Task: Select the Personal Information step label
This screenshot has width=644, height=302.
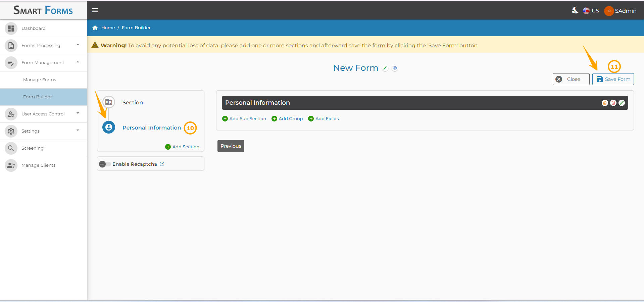Action: 152,128
